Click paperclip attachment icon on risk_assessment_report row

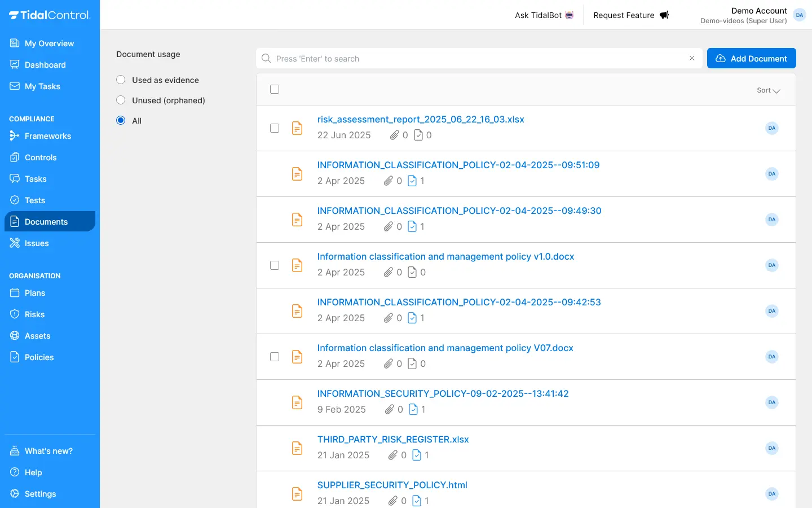point(395,135)
